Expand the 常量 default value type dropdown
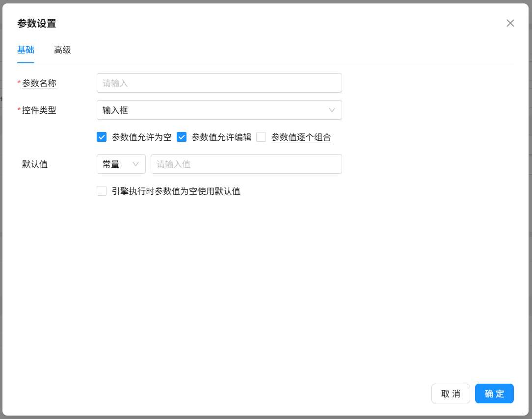 [121, 164]
